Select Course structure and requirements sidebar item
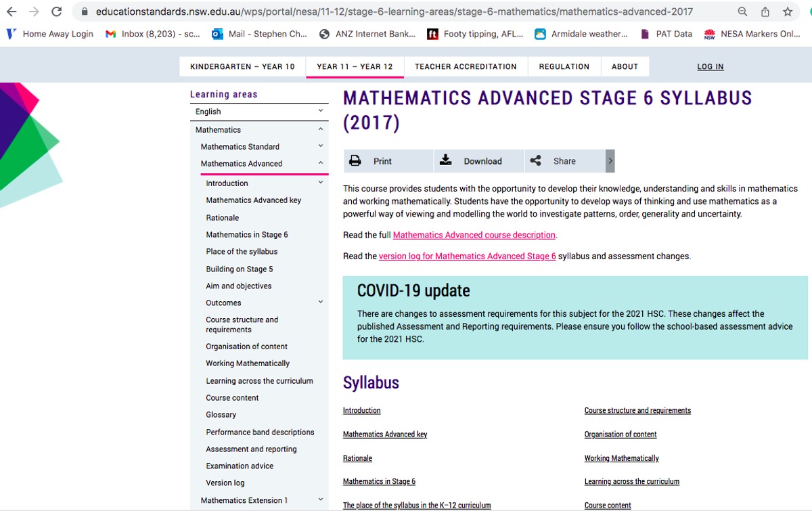 pos(242,325)
